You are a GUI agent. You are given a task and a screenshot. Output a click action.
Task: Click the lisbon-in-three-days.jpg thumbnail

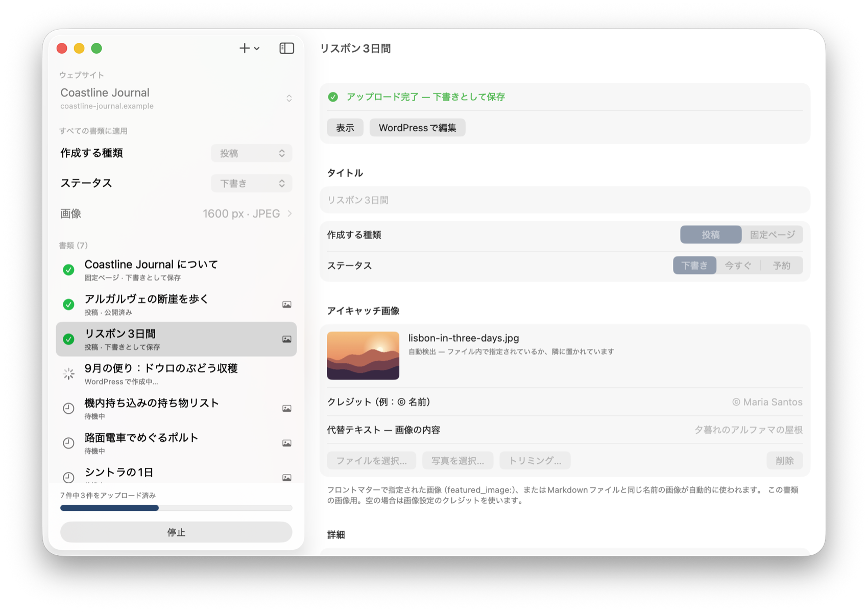pos(363,356)
